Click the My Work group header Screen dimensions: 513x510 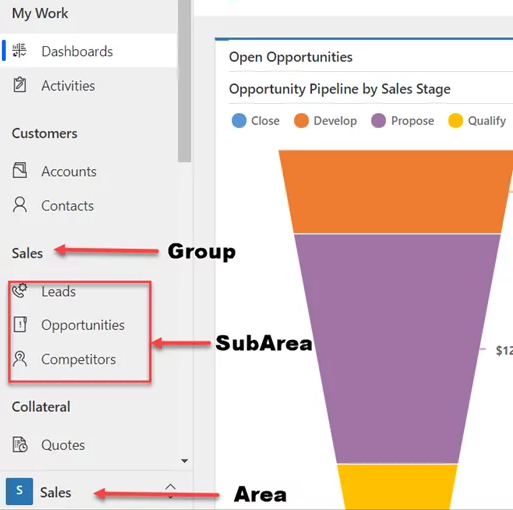click(40, 13)
